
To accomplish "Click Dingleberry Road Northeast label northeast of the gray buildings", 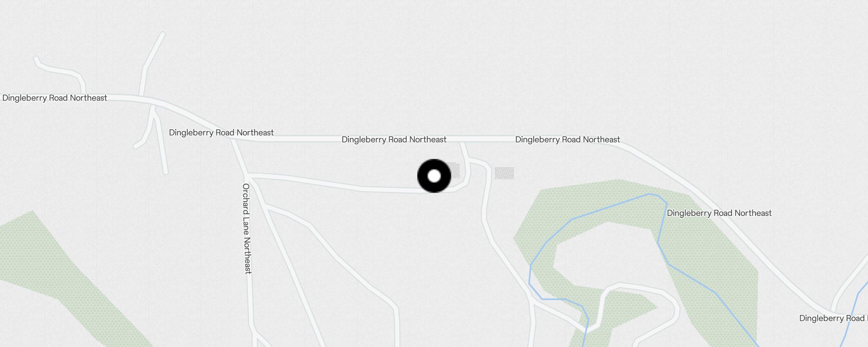I will point(568,140).
